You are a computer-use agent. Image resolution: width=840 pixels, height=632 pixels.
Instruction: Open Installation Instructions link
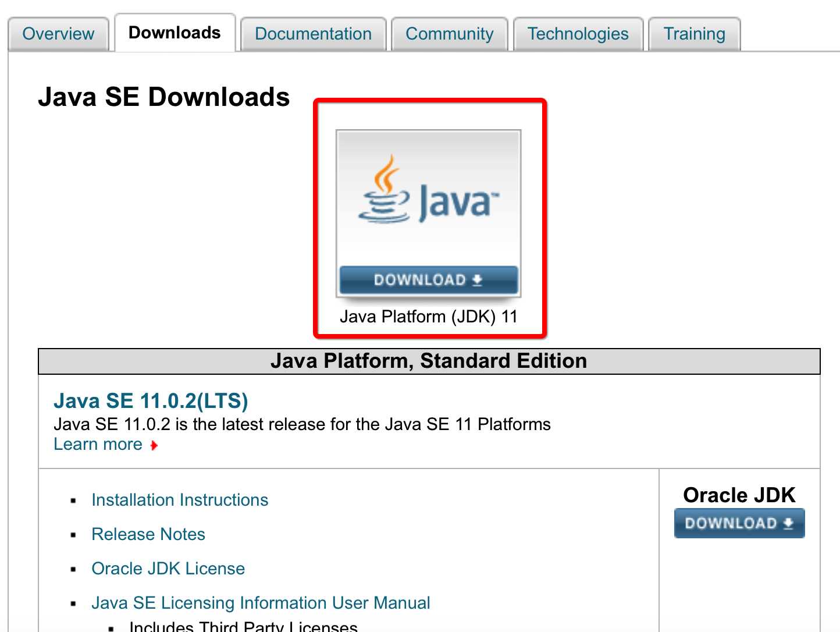click(x=180, y=500)
